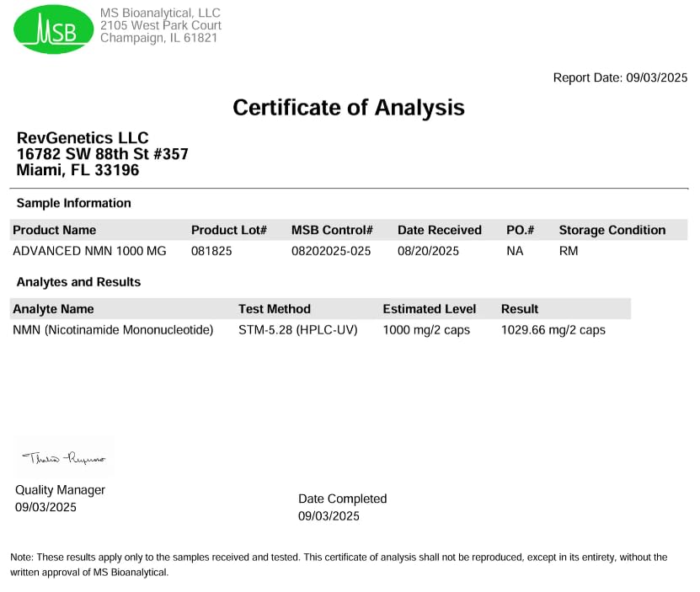This screenshot has width=700, height=592.
Task: Select the 'MS Bioanalytical, LLC' header text
Action: [x=160, y=13]
